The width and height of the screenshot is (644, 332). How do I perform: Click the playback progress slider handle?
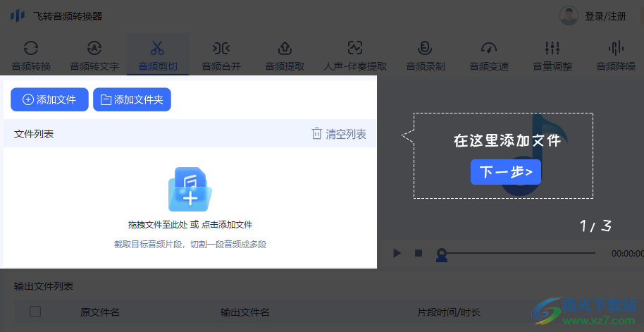(442, 255)
